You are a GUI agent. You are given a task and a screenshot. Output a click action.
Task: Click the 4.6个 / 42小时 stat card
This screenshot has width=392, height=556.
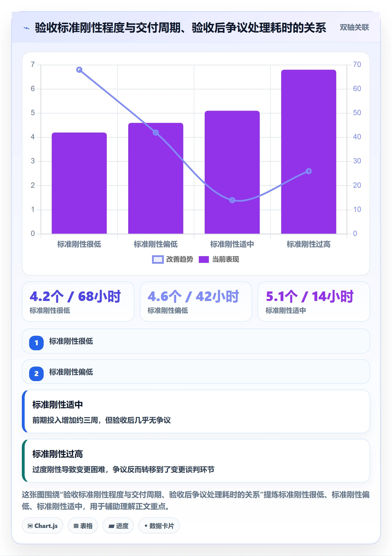(196, 302)
